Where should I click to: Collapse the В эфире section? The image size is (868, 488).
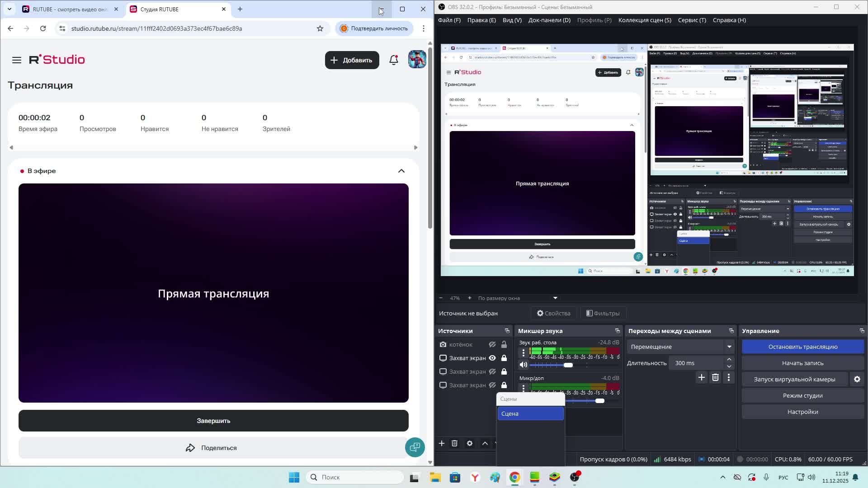(401, 171)
